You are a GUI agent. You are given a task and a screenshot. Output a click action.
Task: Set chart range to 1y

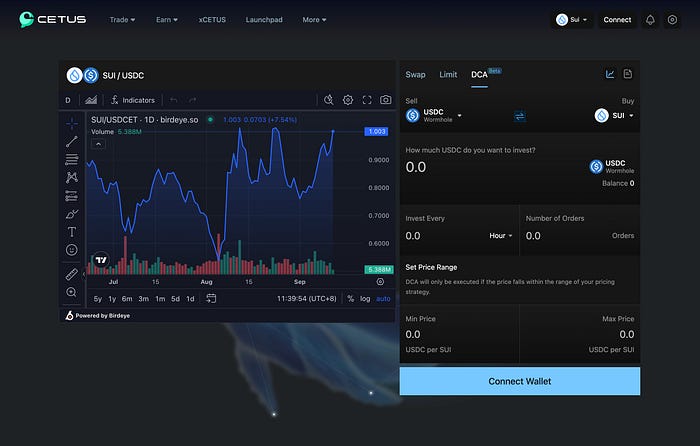pos(112,299)
